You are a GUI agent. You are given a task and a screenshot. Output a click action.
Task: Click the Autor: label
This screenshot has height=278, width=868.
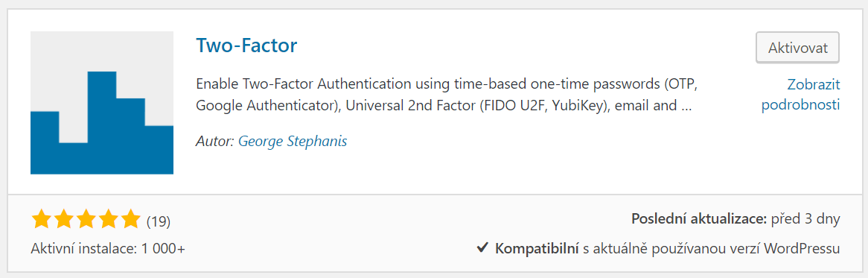tap(215, 141)
